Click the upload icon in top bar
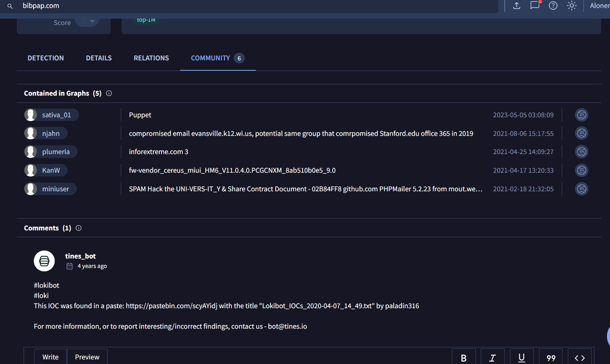The image size is (610, 364). point(517,6)
